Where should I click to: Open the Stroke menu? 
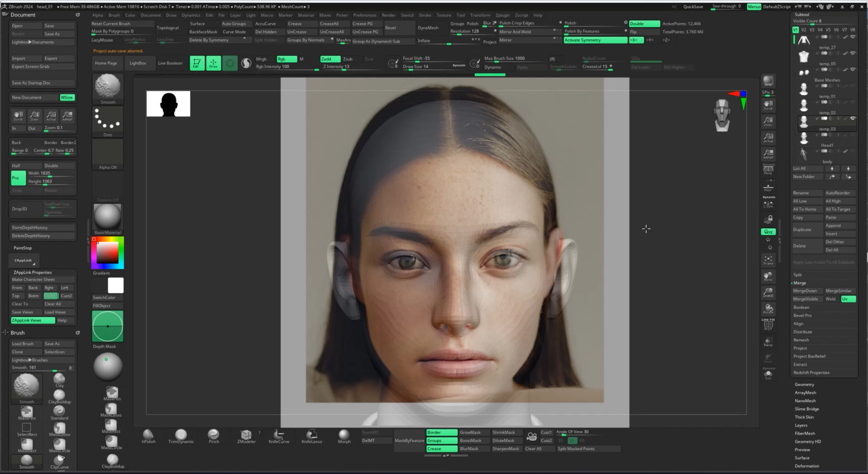pos(425,15)
